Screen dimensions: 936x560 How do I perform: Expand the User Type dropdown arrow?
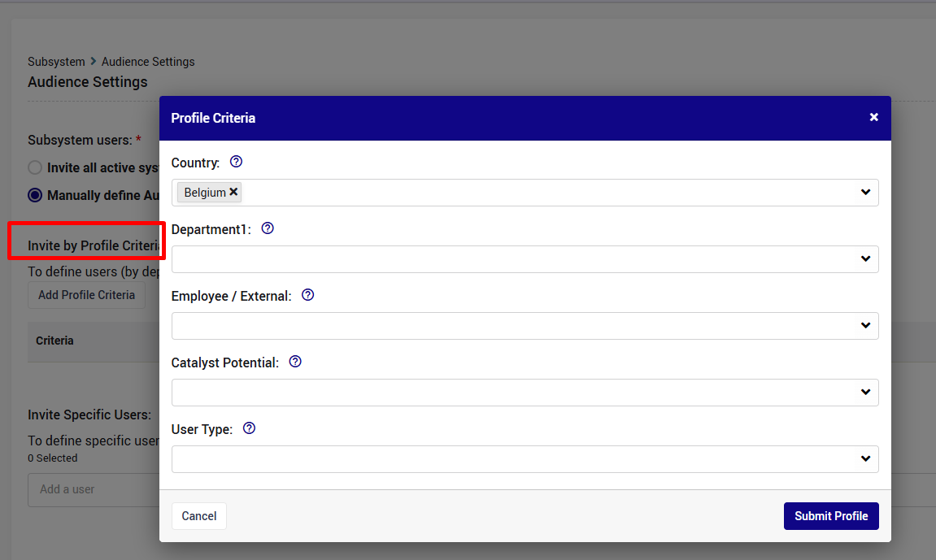[865, 458]
